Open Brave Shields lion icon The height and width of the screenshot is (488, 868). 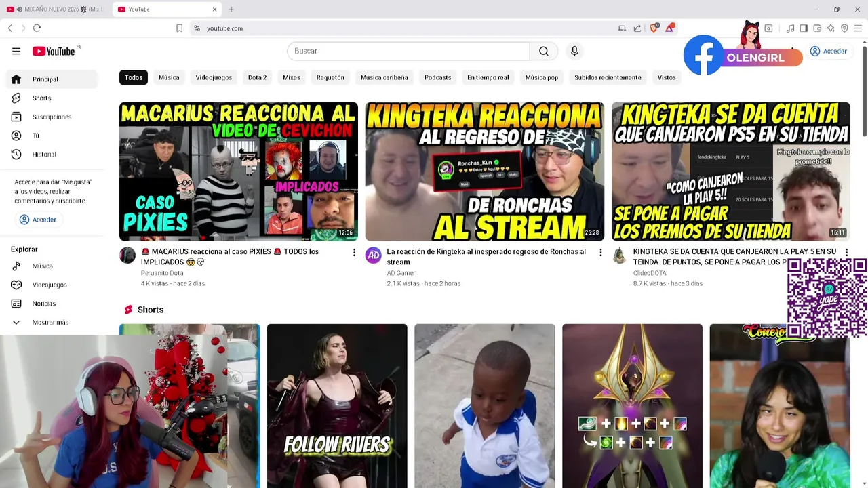tap(655, 28)
